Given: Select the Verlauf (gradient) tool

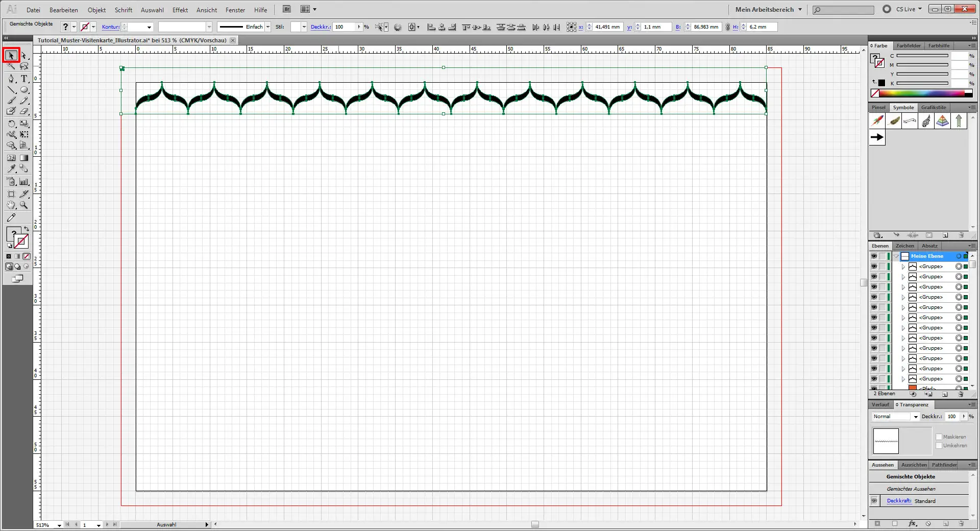Looking at the screenshot, I should coord(24,157).
